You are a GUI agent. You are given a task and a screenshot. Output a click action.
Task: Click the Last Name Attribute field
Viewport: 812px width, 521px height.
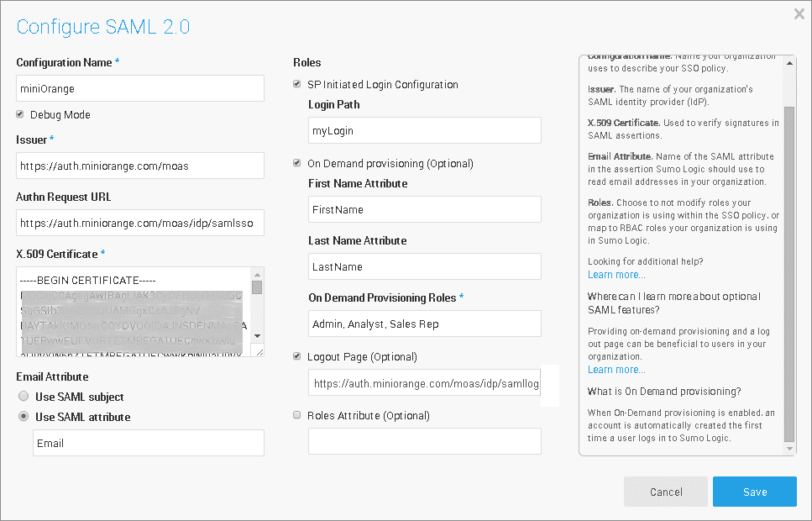tap(425, 266)
